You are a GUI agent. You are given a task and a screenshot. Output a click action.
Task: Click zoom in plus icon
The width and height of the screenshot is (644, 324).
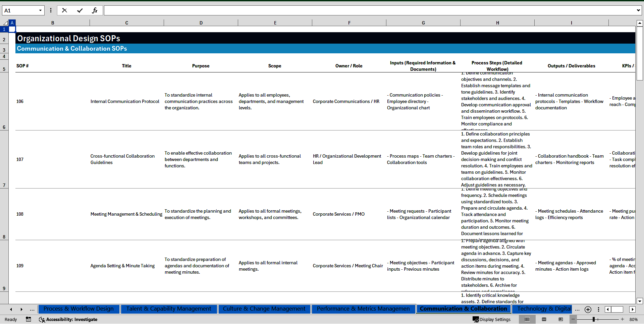[623, 319]
